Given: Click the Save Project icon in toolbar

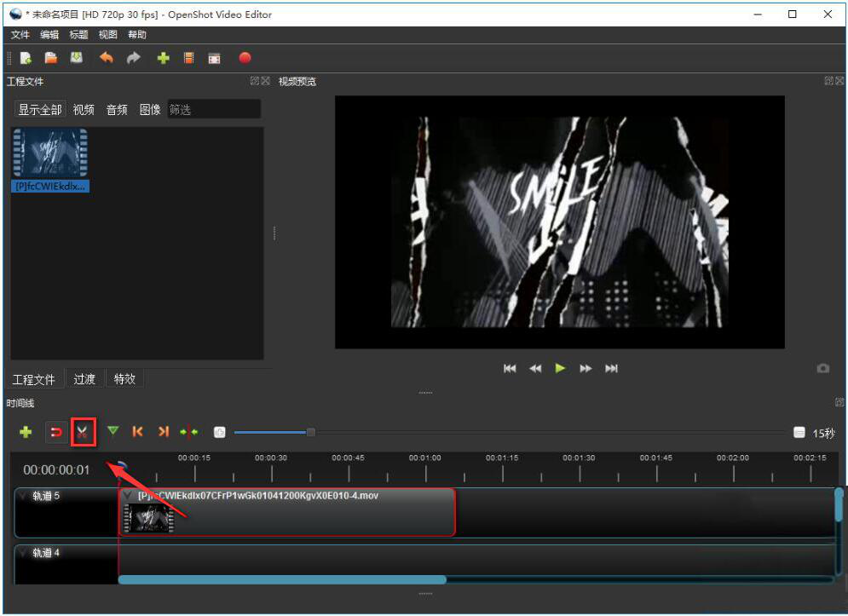Looking at the screenshot, I should click(77, 58).
